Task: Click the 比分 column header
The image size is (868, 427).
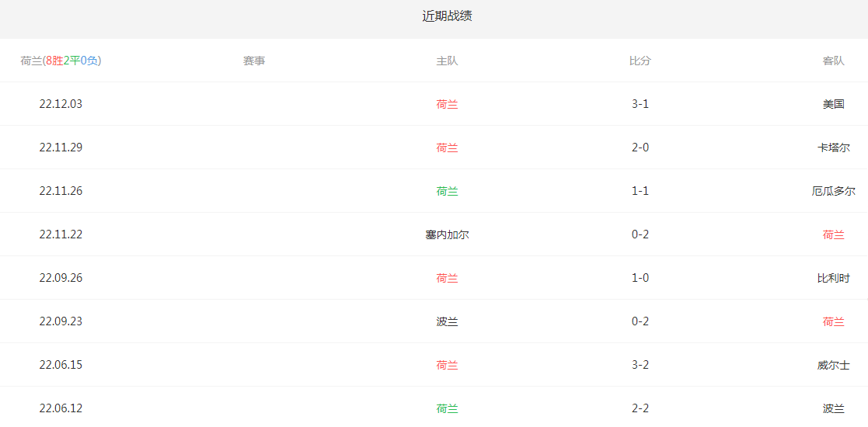Action: click(x=640, y=61)
